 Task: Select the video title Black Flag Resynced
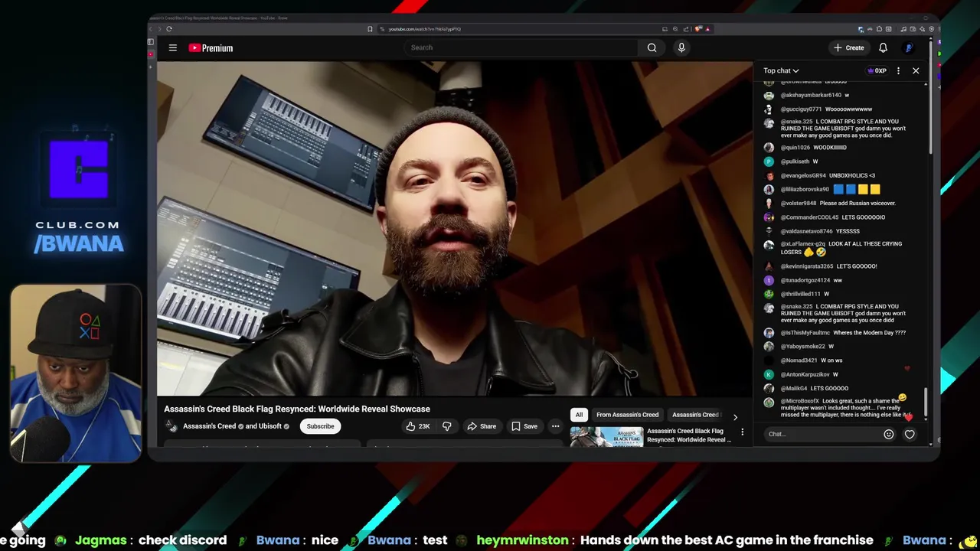coord(297,409)
